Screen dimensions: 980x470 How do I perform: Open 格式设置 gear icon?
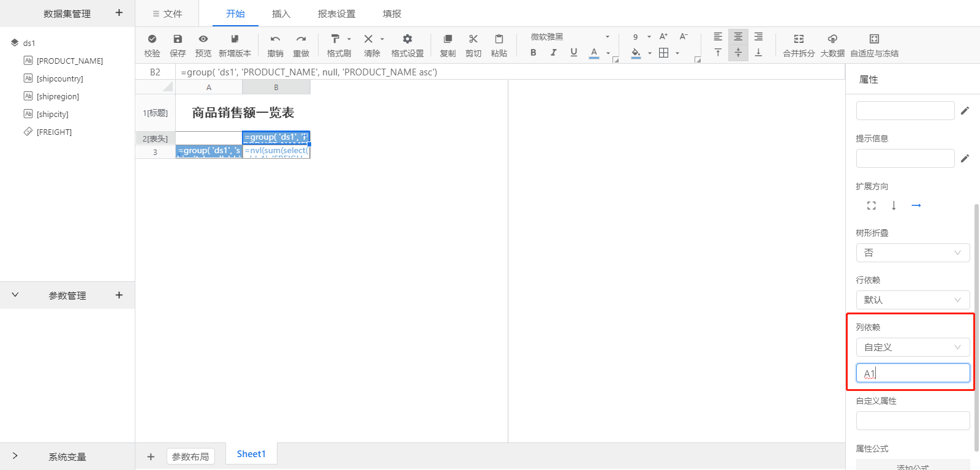407,39
